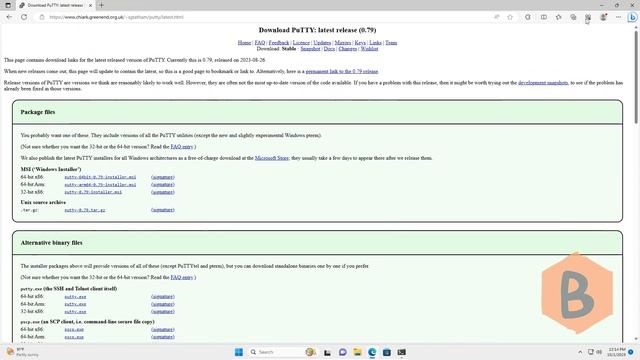Open signature for 32-bit x86 MSI installer

(163, 192)
